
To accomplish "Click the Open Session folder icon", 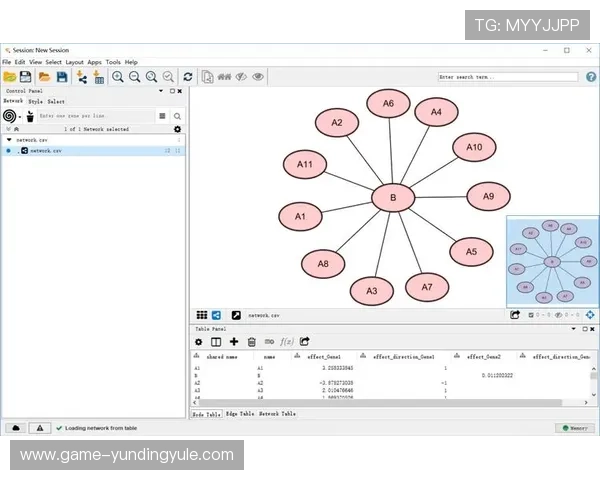I will point(10,77).
